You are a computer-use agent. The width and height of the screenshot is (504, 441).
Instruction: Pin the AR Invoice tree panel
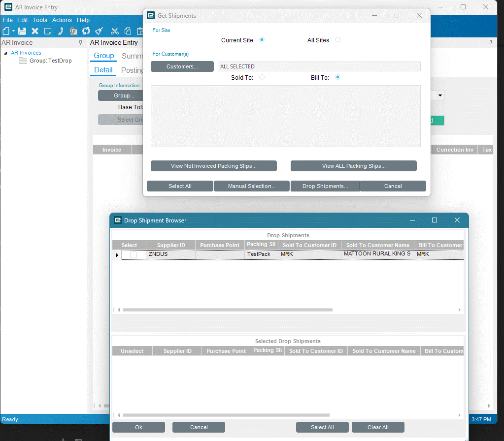click(x=80, y=42)
